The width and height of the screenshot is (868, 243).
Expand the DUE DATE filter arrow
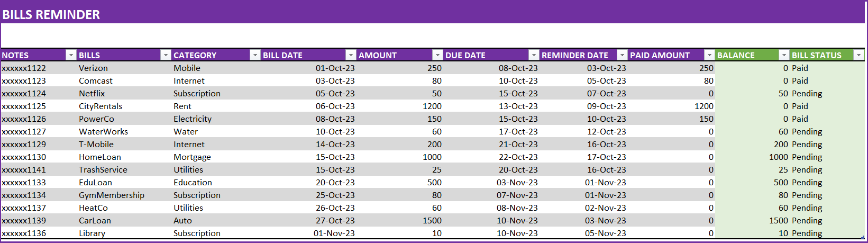coord(534,55)
